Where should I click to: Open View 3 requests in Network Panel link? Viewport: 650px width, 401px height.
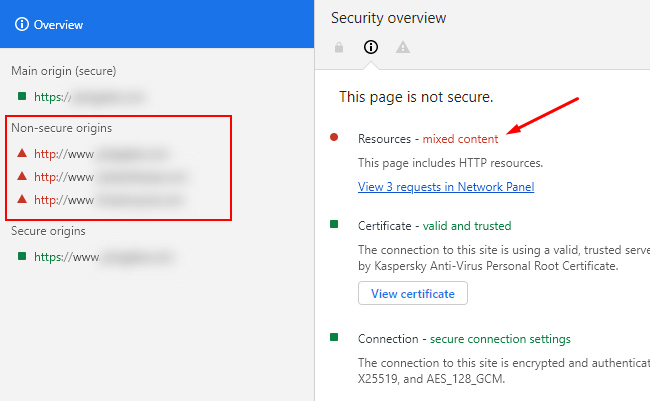446,187
